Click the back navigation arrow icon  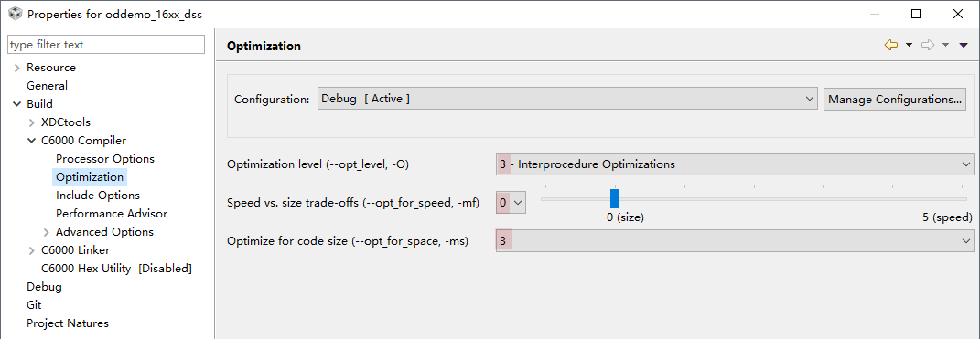(x=890, y=45)
